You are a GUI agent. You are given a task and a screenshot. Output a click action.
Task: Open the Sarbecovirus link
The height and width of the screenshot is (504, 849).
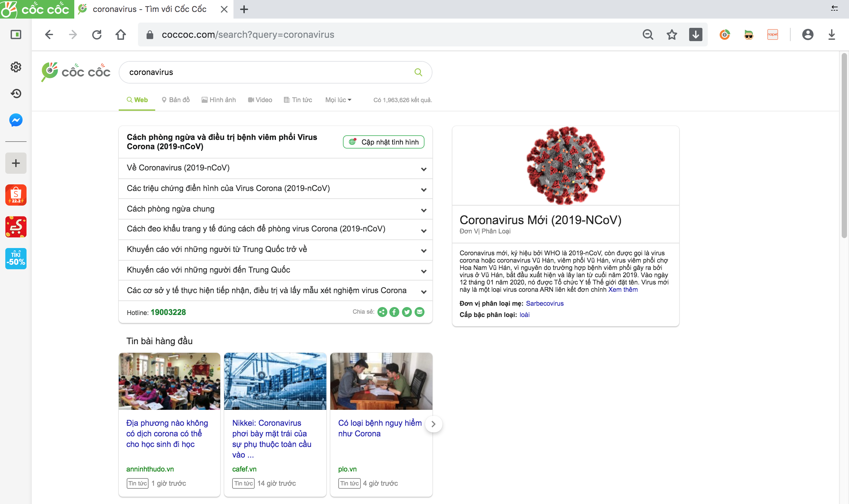click(x=544, y=303)
